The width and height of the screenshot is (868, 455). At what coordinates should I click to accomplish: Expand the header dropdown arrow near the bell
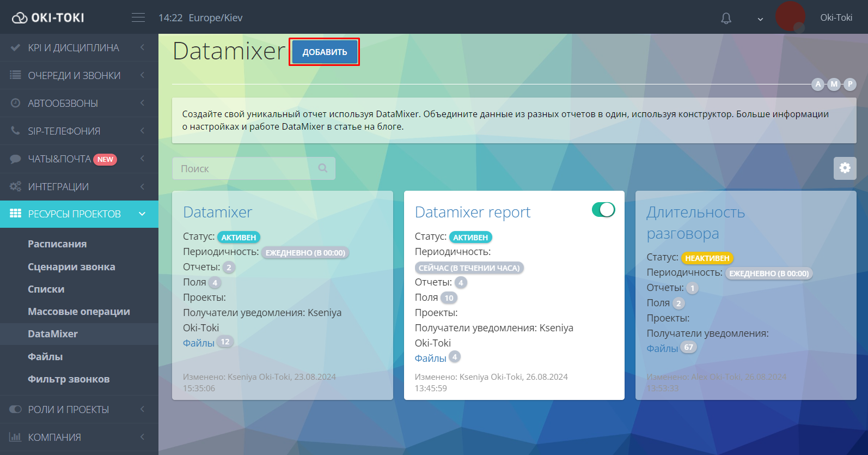pos(760,19)
